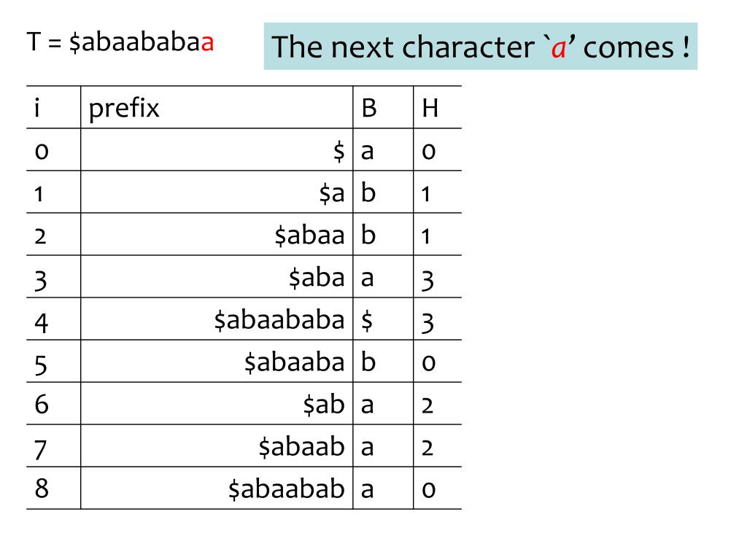Click the B value in row 5
Image resolution: width=747 pixels, height=560 pixels.
[368, 362]
